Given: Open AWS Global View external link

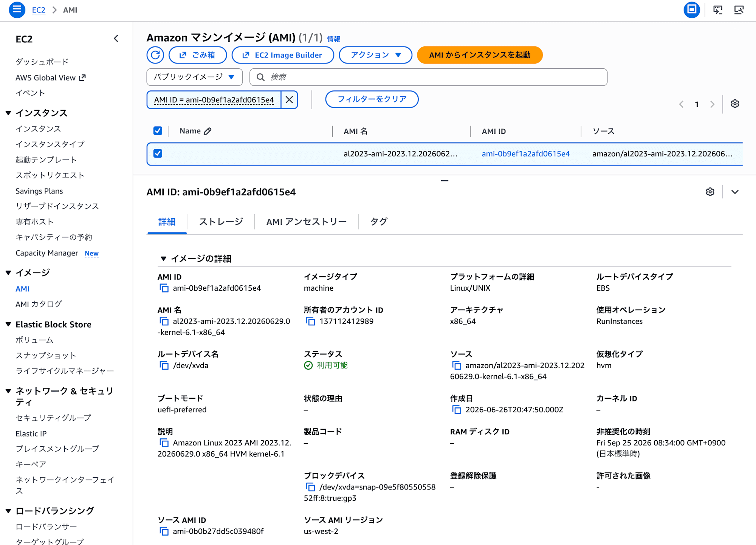Looking at the screenshot, I should (x=50, y=78).
